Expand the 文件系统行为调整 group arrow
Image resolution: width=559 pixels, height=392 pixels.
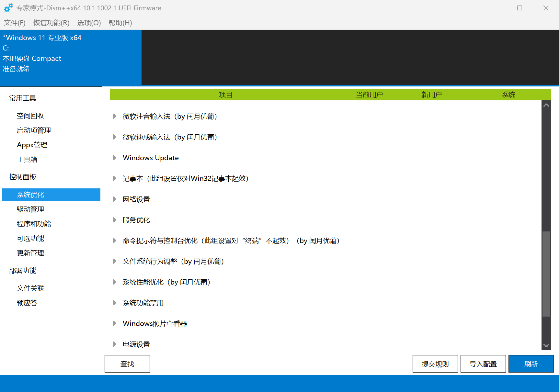point(115,261)
